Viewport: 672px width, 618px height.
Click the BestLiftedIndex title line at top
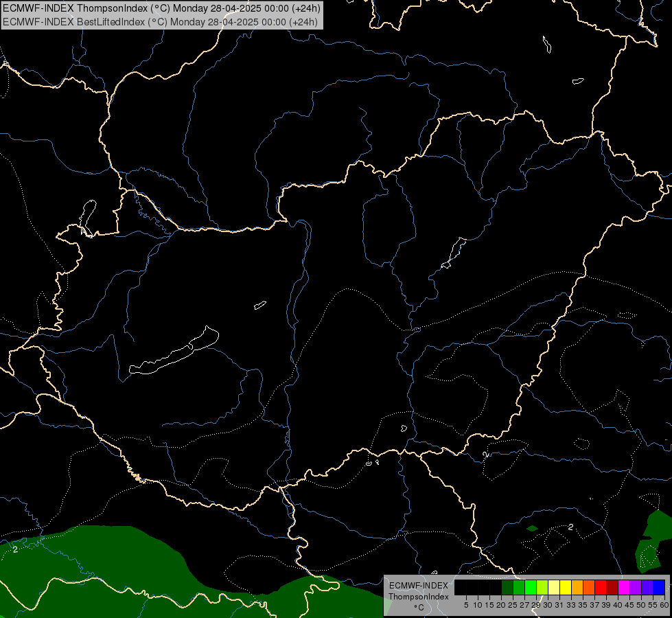(160, 22)
